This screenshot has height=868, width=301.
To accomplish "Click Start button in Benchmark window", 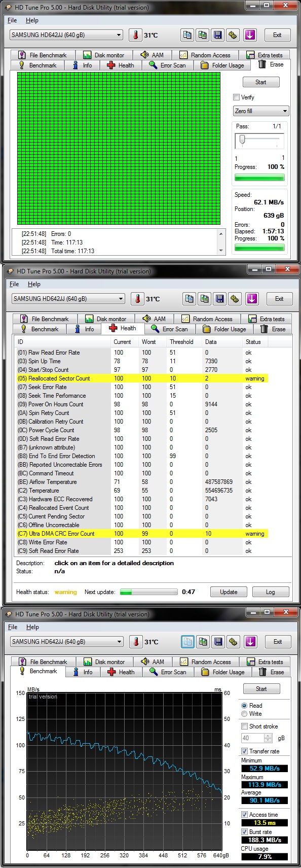I will 261,689.
